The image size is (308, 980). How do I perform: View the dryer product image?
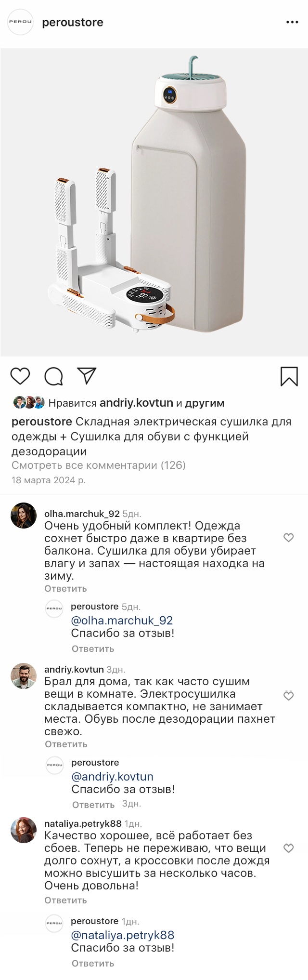pos(154,202)
